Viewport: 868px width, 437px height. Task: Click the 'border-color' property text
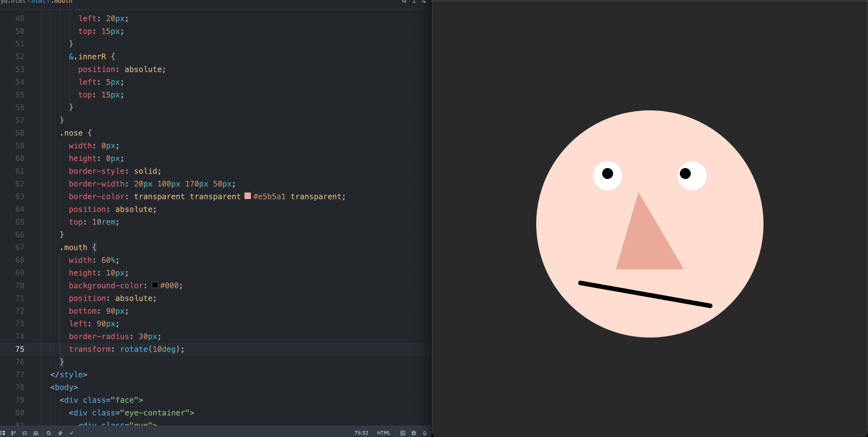click(97, 196)
